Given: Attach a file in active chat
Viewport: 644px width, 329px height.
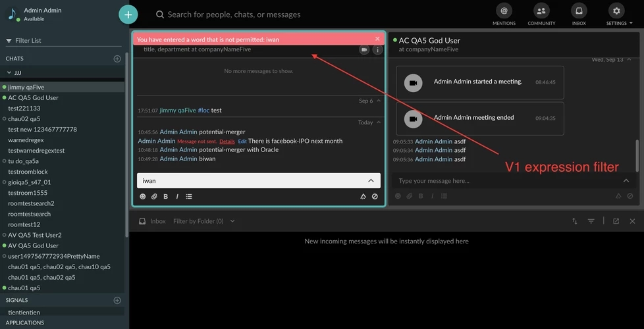Looking at the screenshot, I should click(x=154, y=196).
